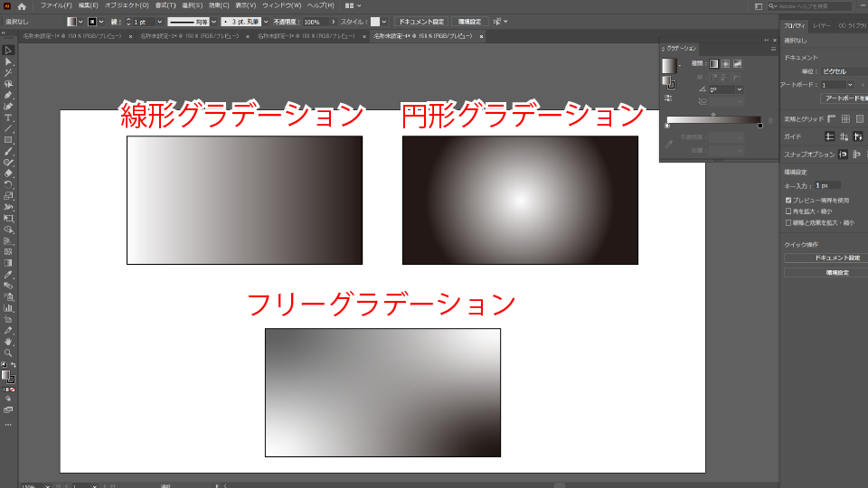
Task: Select the Magic Wand tool
Action: 8,72
